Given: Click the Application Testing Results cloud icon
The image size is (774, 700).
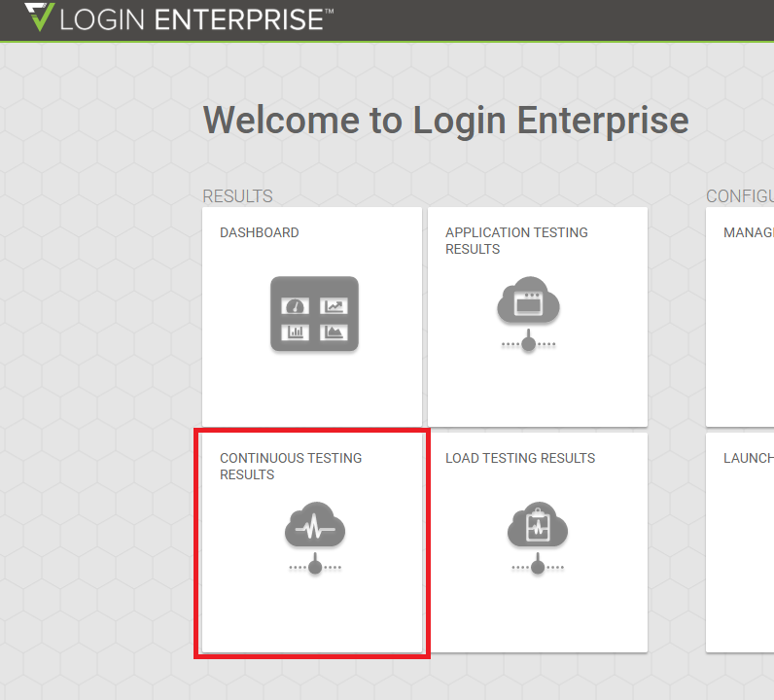Looking at the screenshot, I should click(x=528, y=314).
